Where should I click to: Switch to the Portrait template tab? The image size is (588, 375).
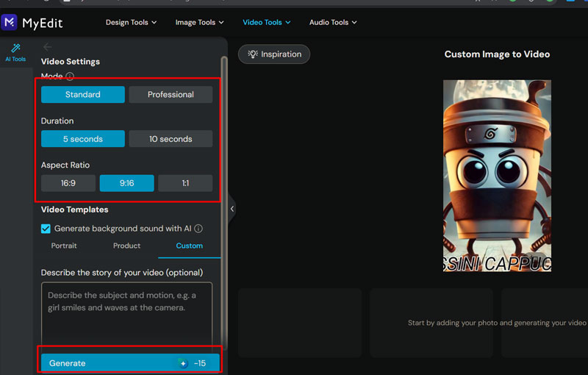click(64, 246)
